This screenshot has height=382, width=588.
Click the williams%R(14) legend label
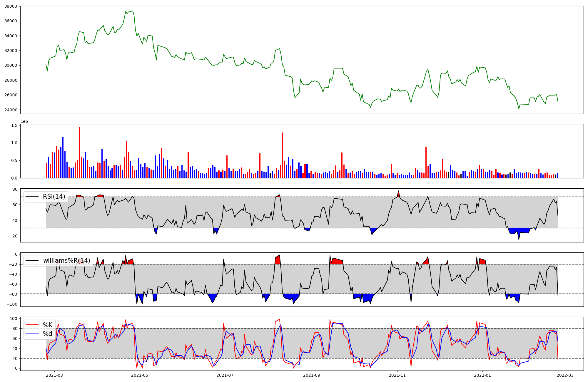tap(67, 261)
